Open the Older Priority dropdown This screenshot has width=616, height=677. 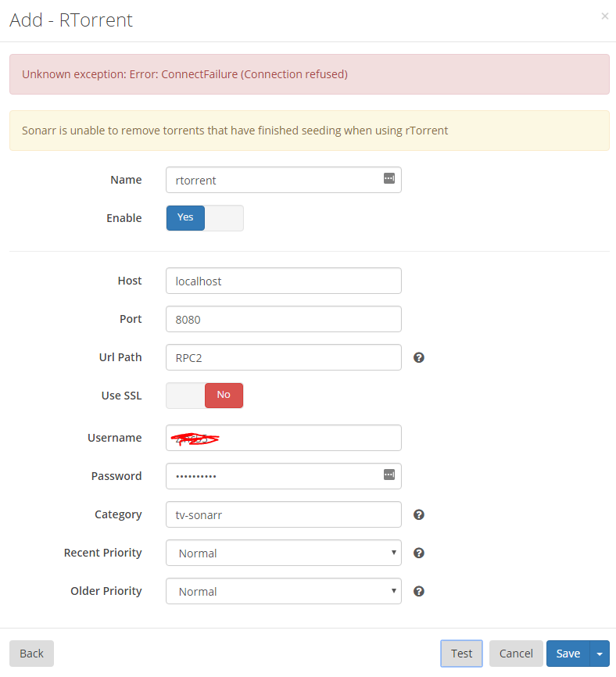284,592
